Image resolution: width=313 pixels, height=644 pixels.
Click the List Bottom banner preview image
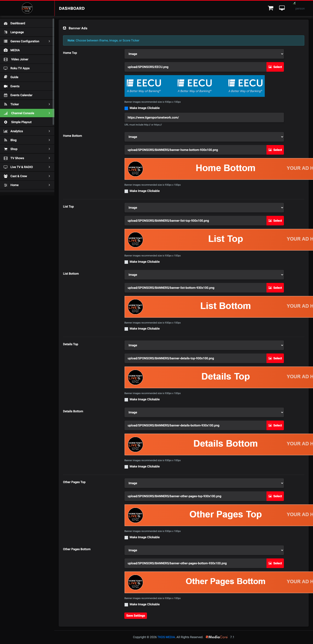[x=219, y=307]
